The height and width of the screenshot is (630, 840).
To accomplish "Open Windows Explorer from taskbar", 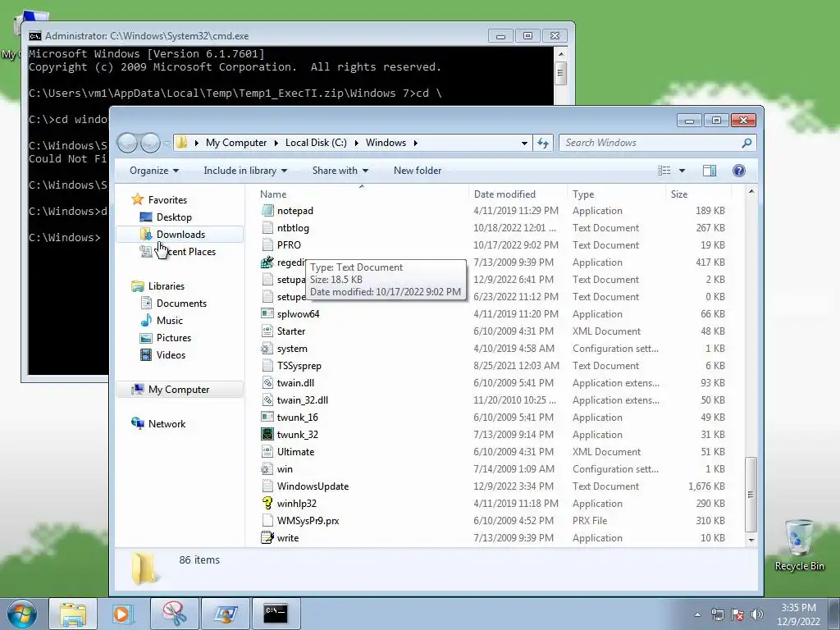I will pos(73,614).
